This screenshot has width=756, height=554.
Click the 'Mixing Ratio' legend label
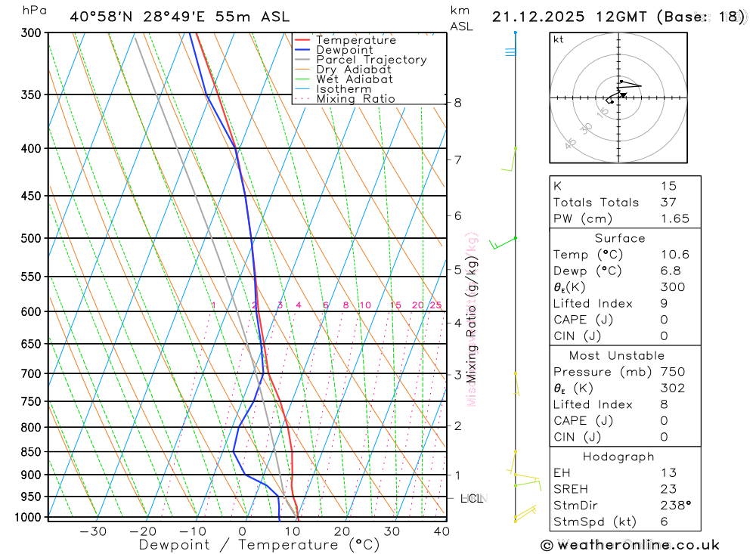(356, 99)
